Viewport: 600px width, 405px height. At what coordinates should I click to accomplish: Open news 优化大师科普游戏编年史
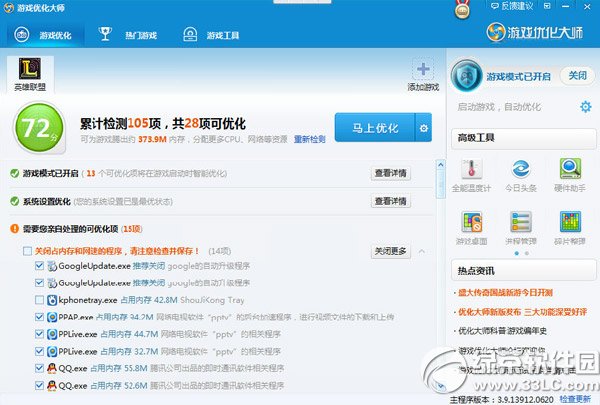[x=502, y=331]
